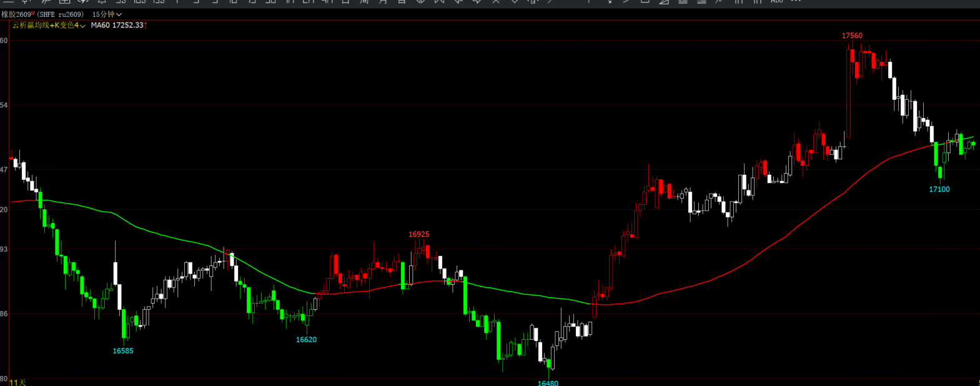This screenshot has height=386, width=980.
Task: Select the Abc text annotation tool
Action: point(776,2)
